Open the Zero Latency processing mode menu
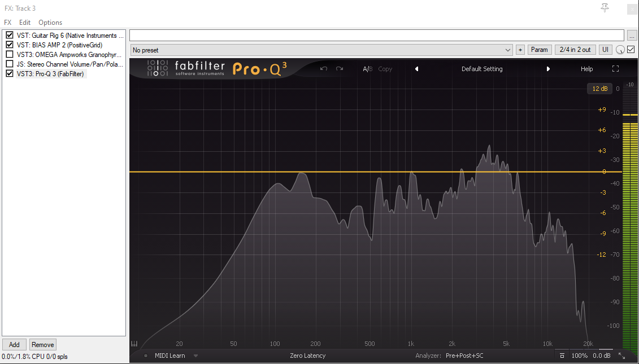 tap(308, 356)
